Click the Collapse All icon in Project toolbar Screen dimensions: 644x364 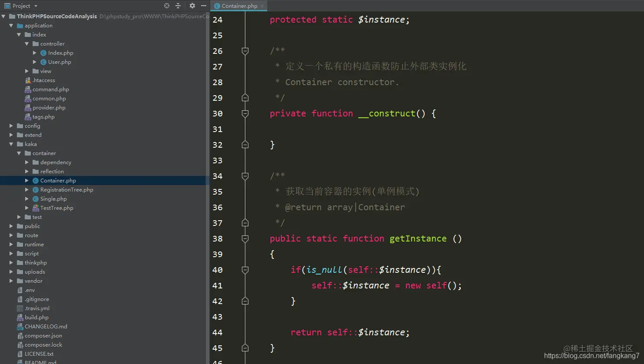[178, 6]
